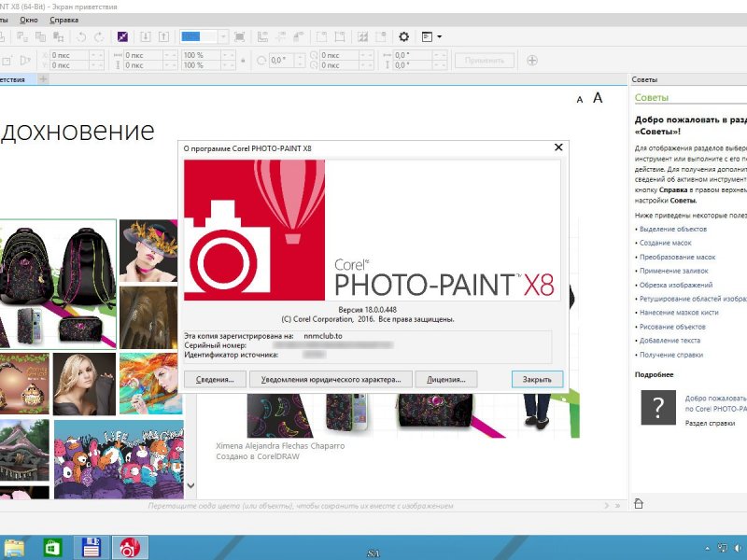Click the workspace layout window icon
Screen dimensions: 747x560
click(427, 36)
